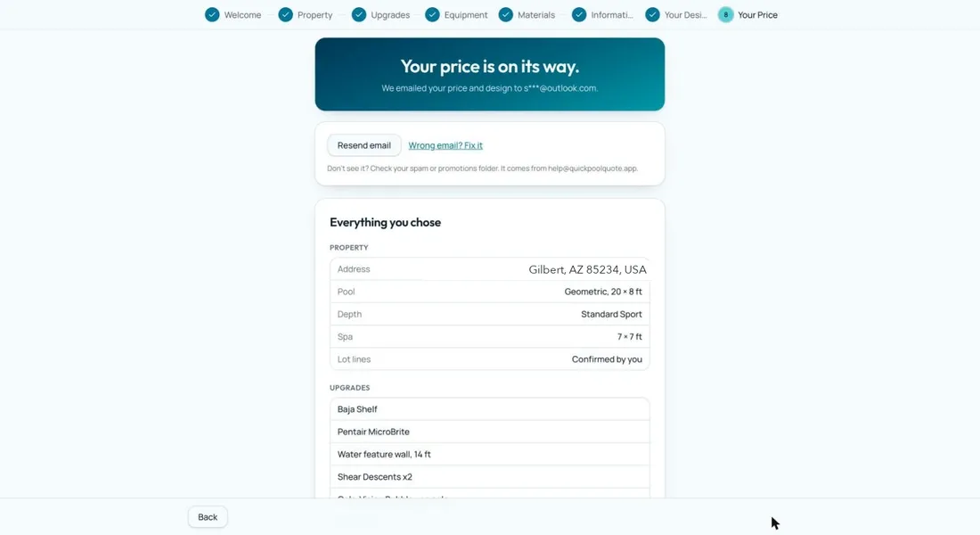Click the Baja Shelf upgrade row
Viewport: 980px width, 535px height.
489,409
